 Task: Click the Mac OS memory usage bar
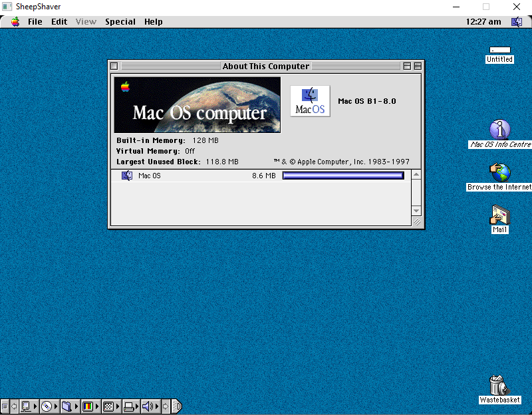click(x=343, y=176)
